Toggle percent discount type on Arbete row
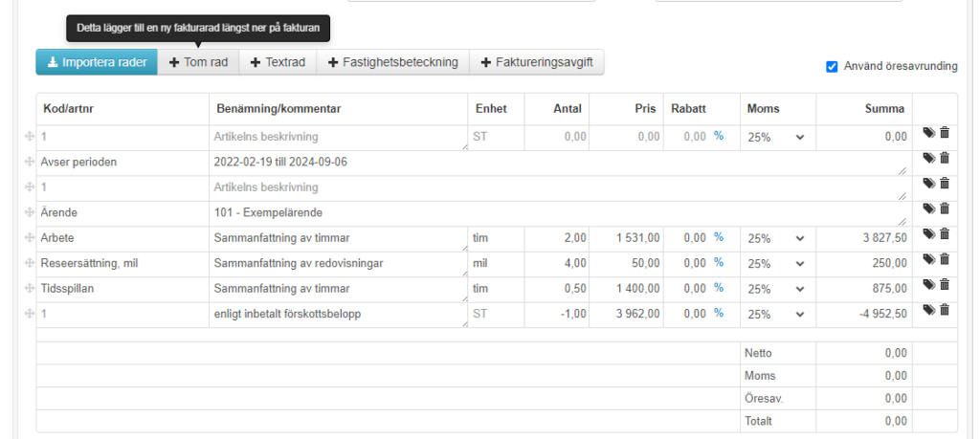Viewport: 980px width, 439px height. tap(718, 237)
